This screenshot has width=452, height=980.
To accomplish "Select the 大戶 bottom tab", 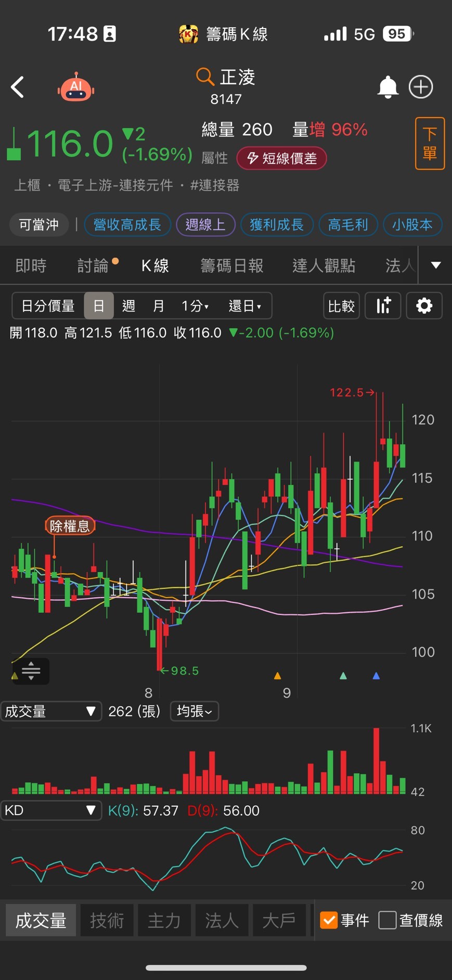I will coord(279,920).
